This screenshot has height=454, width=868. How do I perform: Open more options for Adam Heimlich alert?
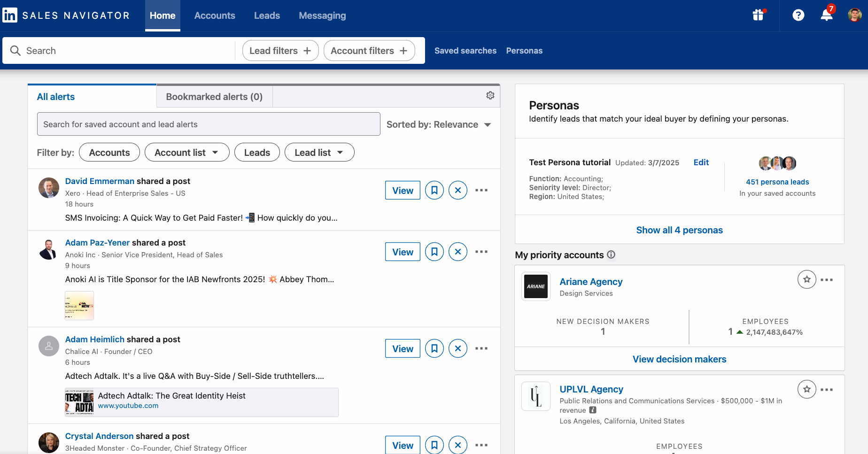tap(481, 348)
